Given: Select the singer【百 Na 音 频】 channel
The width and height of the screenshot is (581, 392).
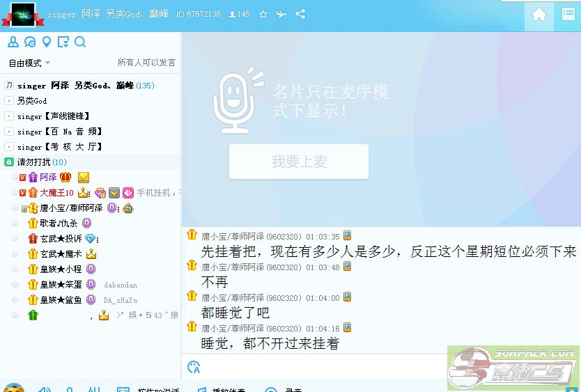Looking at the screenshot, I should tap(59, 132).
